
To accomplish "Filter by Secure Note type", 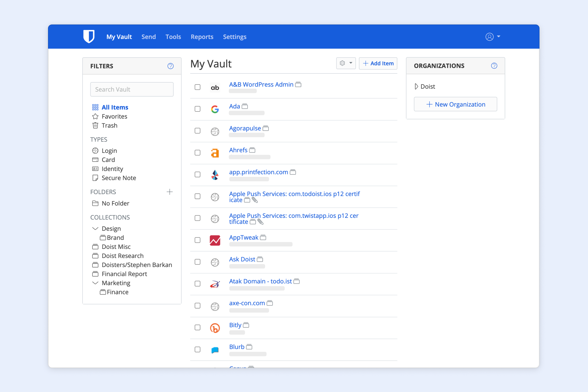I will point(119,178).
